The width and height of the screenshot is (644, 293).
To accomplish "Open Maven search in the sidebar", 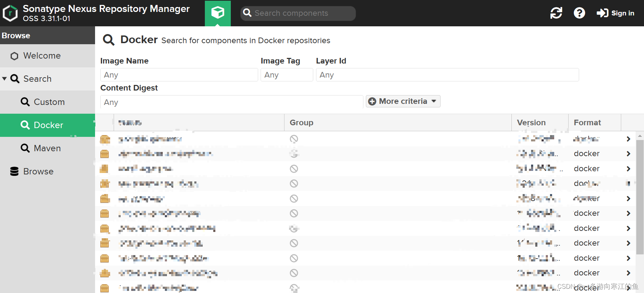I will pos(47,148).
